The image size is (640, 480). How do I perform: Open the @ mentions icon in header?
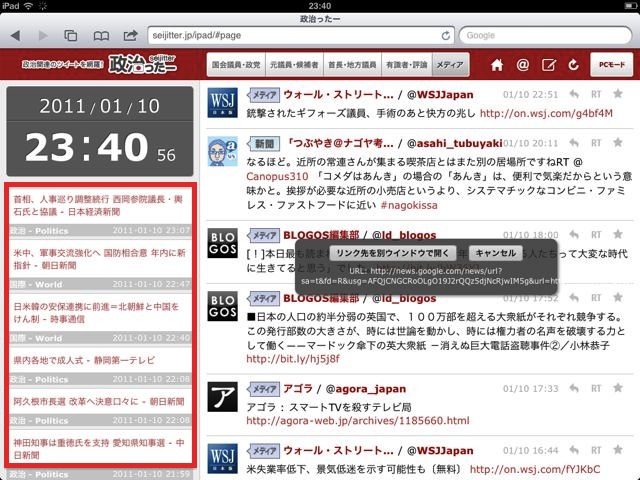point(522,64)
